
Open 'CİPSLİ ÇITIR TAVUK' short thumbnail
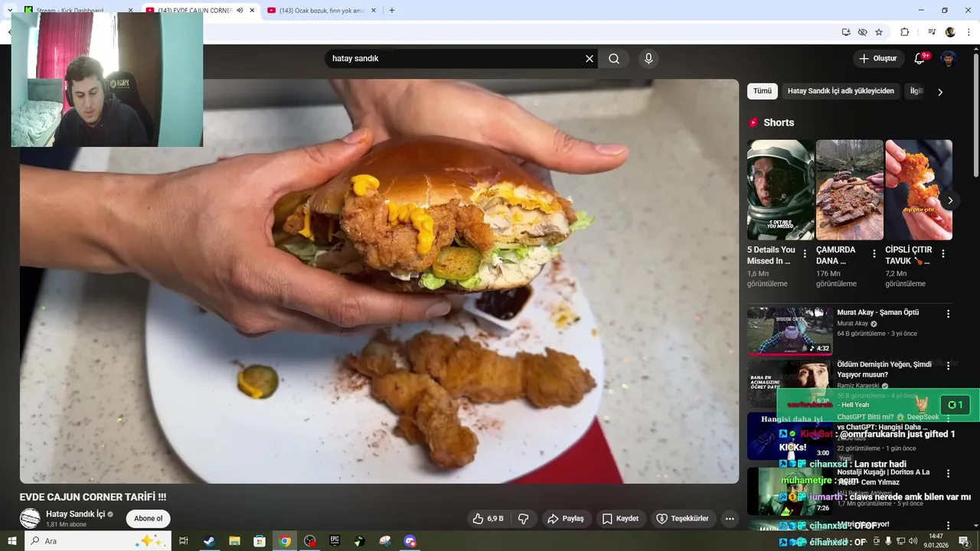pos(919,190)
